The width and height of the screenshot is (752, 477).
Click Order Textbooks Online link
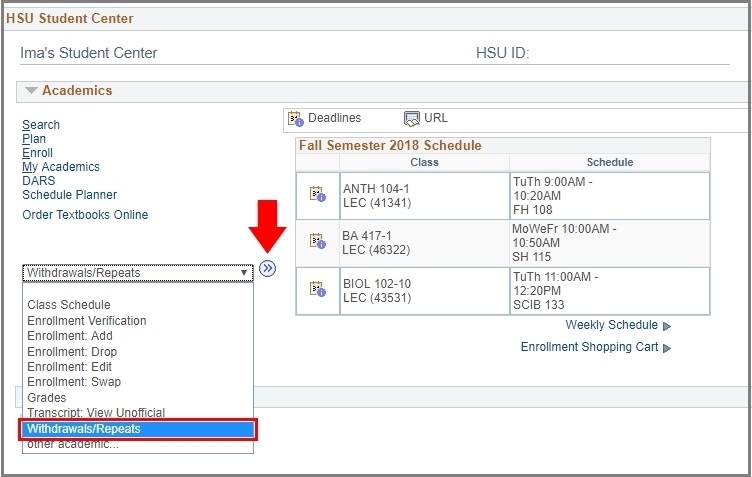(x=85, y=215)
